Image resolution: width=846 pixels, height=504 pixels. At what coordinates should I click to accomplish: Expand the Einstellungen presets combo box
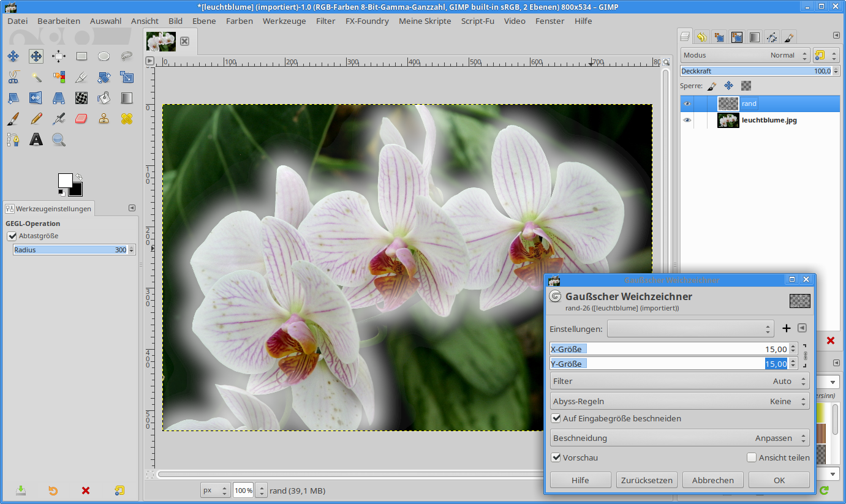[690, 329]
